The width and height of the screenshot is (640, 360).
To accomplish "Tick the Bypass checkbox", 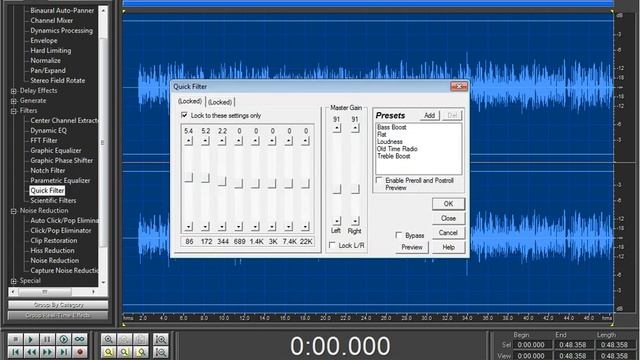I will (x=399, y=235).
